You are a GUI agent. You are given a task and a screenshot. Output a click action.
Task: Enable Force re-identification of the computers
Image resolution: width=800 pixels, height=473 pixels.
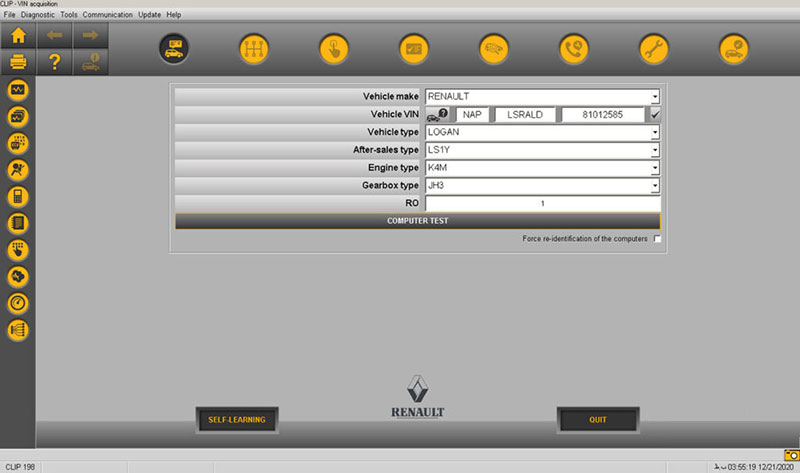pos(657,239)
